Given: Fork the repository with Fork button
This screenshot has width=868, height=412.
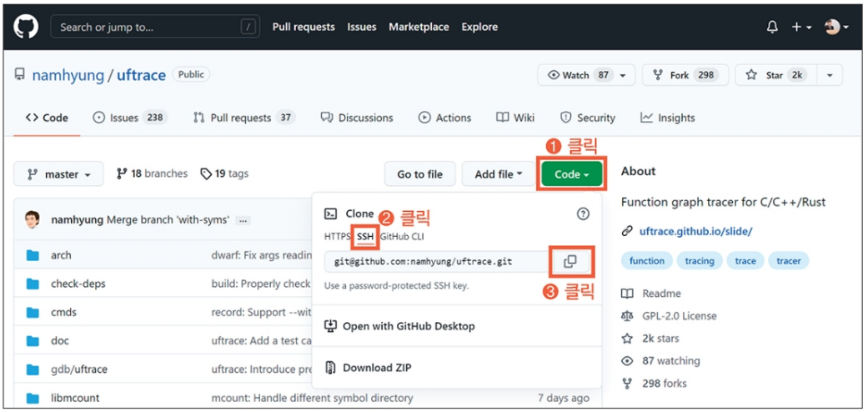Looking at the screenshot, I should (685, 75).
